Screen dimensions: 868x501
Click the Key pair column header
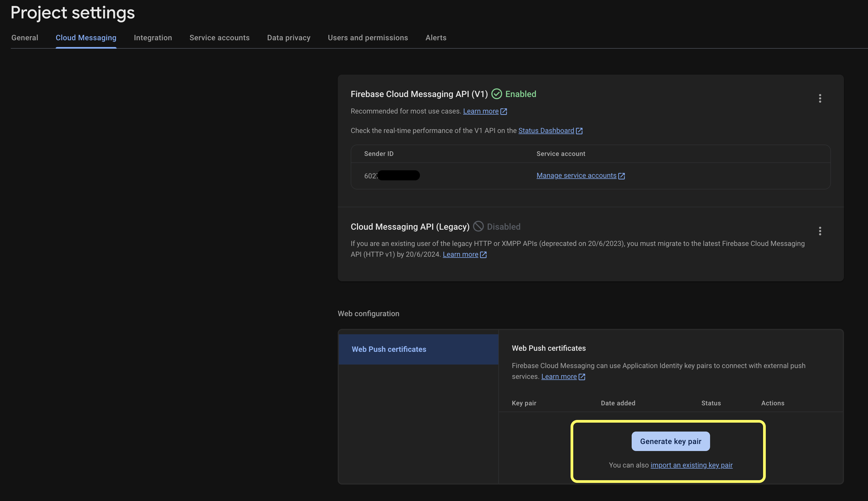[x=524, y=403]
